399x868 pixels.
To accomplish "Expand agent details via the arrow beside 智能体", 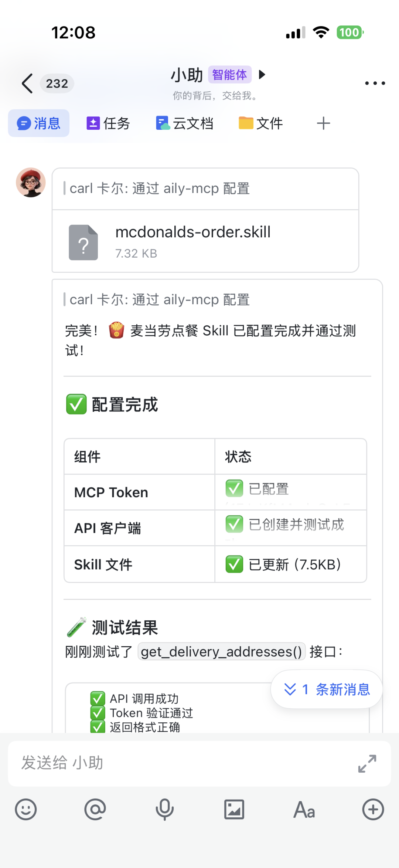I will point(262,75).
